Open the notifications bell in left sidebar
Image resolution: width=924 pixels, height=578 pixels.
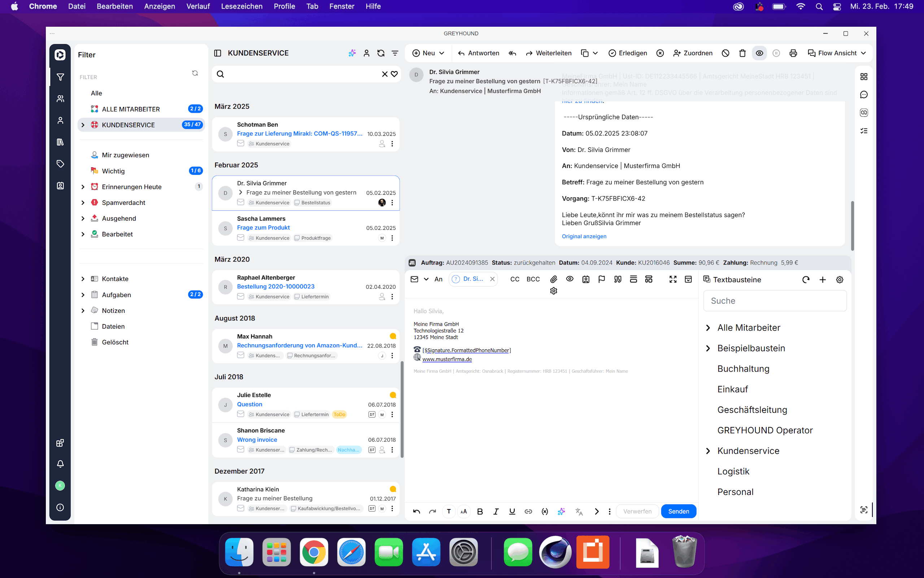60,464
